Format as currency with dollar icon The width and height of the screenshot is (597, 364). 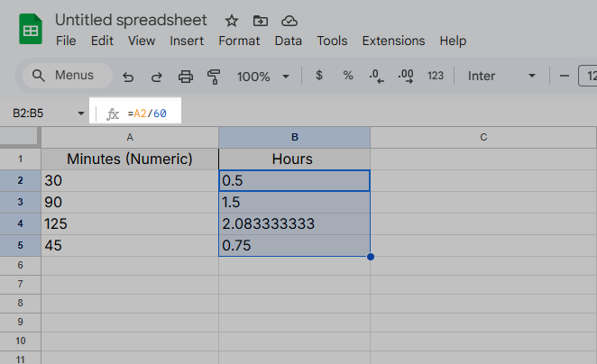[319, 77]
